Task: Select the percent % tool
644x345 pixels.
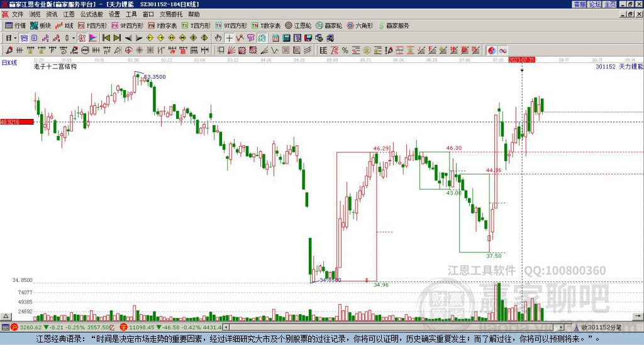Action: (345, 50)
